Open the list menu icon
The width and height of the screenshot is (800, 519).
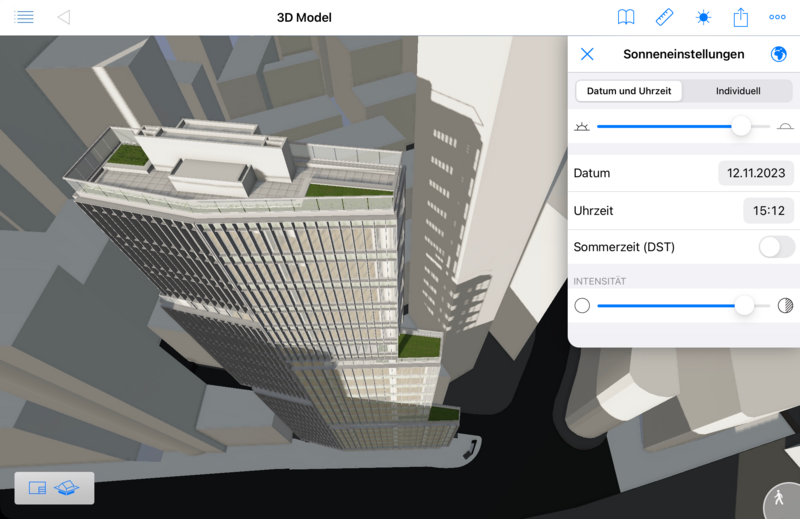(x=23, y=17)
